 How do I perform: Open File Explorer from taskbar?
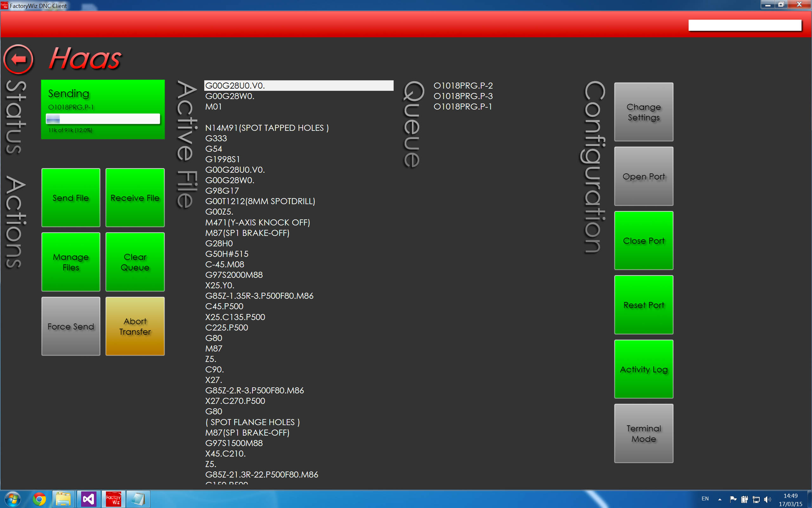pos(63,499)
